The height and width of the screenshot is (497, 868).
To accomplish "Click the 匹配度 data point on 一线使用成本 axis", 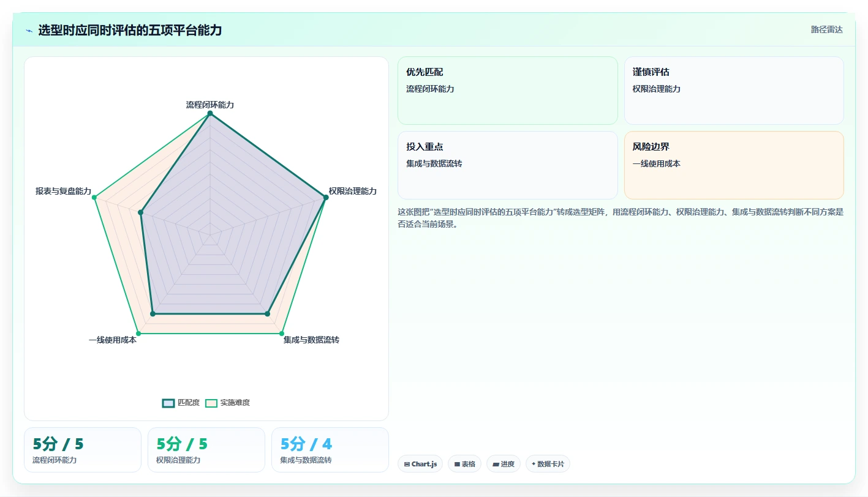I will (x=153, y=314).
